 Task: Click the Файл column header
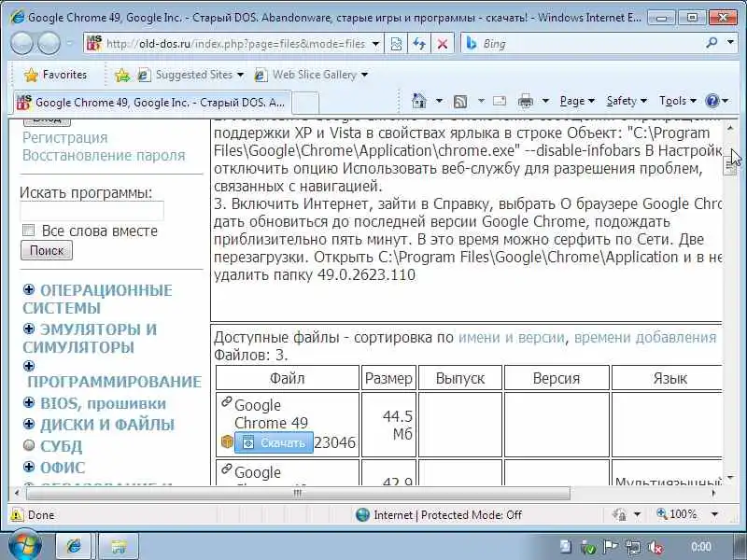(x=288, y=379)
